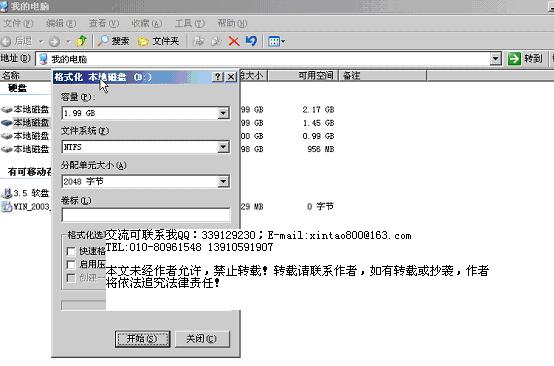Open the Edit (编辑) menu

[61, 23]
